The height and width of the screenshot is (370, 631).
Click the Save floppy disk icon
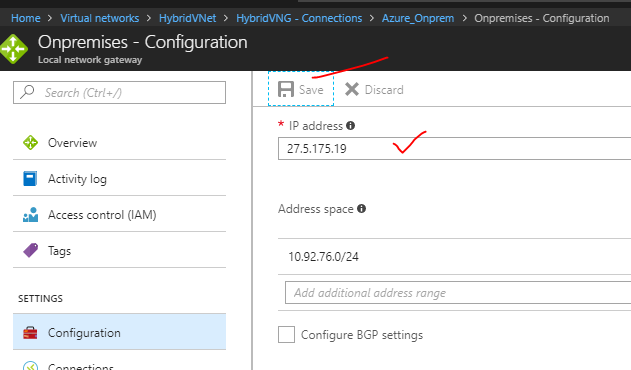286,89
